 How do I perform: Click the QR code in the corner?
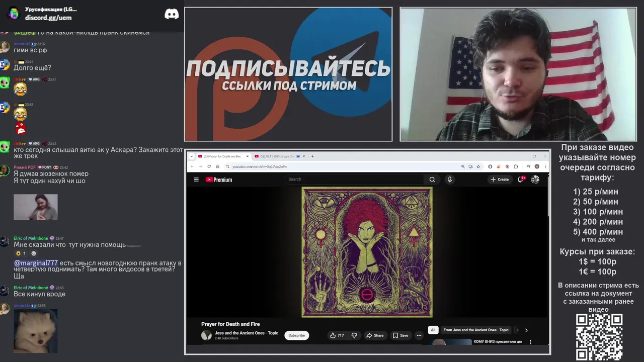[599, 337]
